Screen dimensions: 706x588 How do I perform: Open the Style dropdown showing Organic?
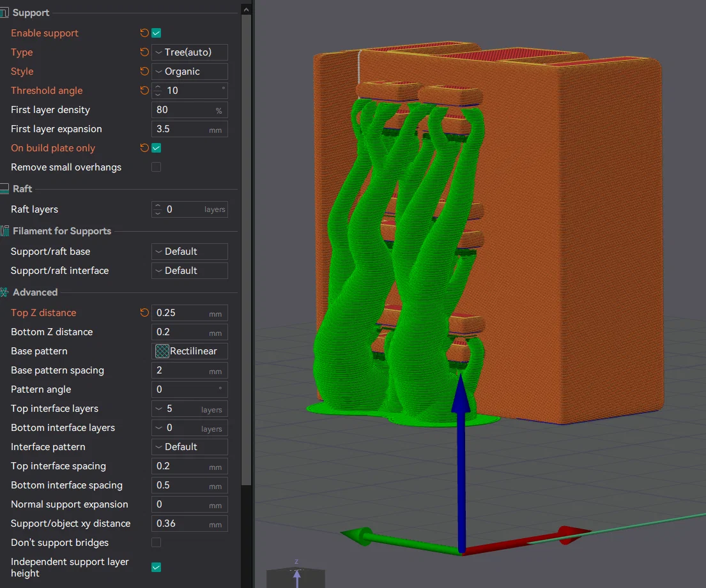click(x=190, y=71)
